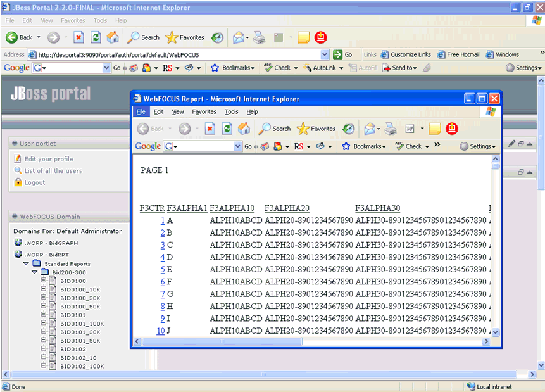545x392 pixels.
Task: Click the Back button in JBoss Portal window
Action: (19, 37)
